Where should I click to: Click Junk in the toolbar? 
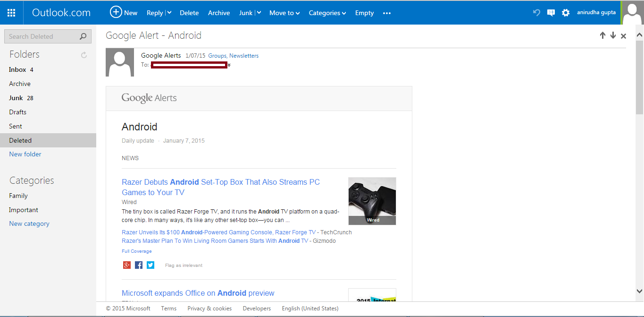[x=246, y=13]
